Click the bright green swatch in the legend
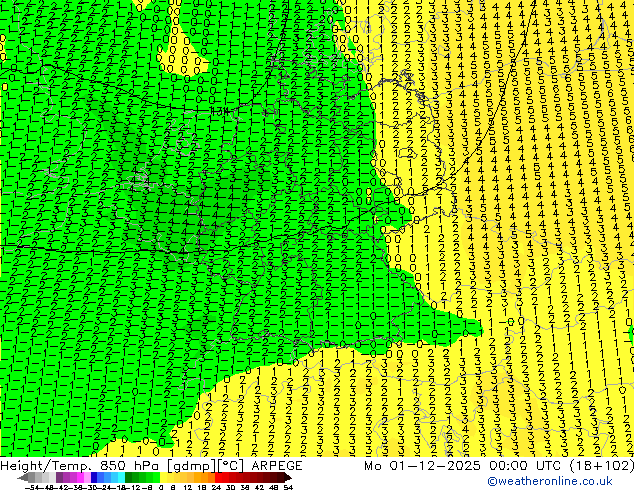The height and width of the screenshot is (490, 634). (x=156, y=477)
